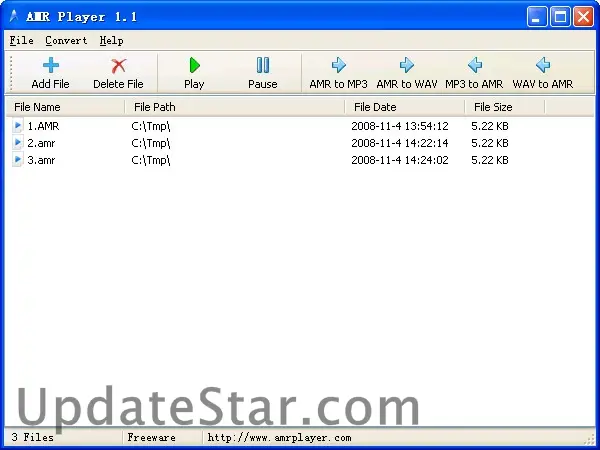Minimize the AMR Player window

tap(536, 17)
